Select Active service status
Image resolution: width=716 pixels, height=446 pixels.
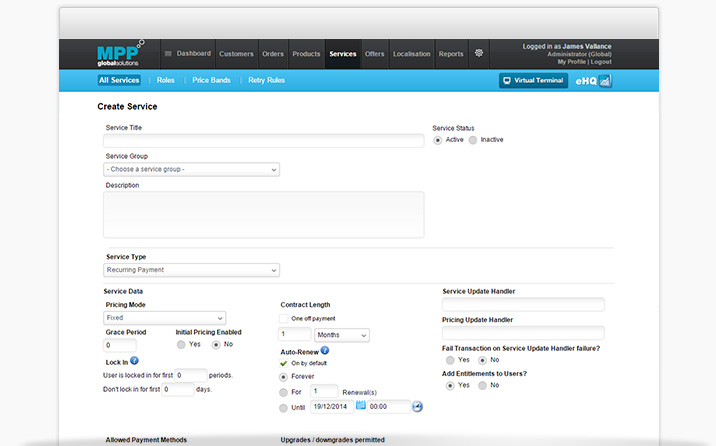click(x=438, y=140)
